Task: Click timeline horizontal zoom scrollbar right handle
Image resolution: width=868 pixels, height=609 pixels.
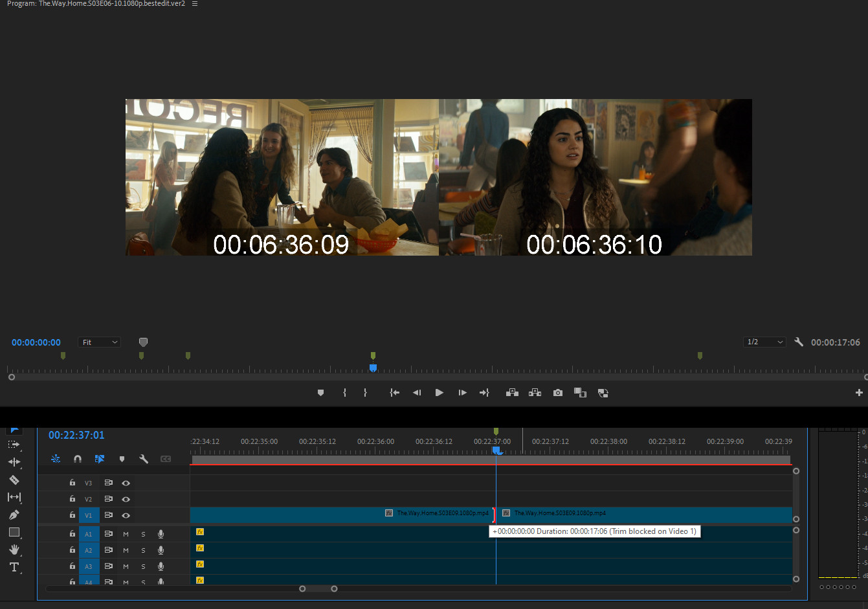Action: pos(334,588)
